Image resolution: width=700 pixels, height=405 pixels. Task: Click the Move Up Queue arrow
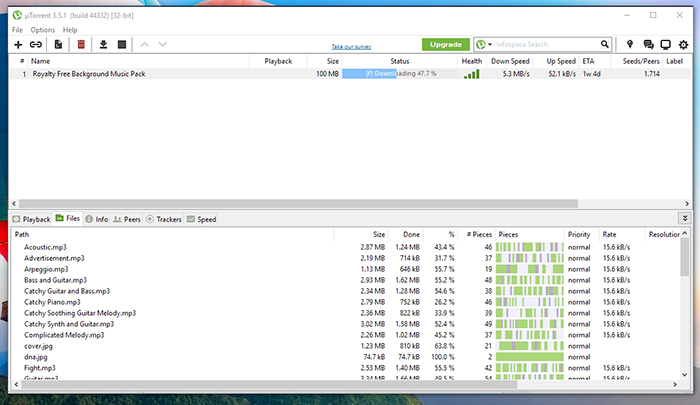click(145, 45)
